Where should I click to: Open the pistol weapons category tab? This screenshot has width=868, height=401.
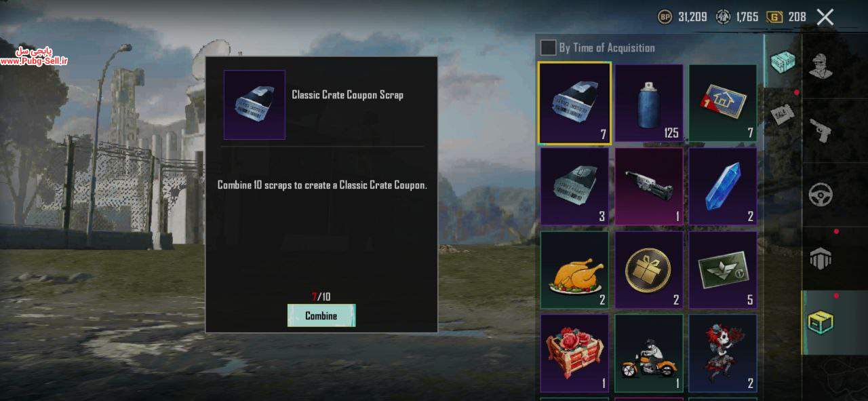[821, 130]
